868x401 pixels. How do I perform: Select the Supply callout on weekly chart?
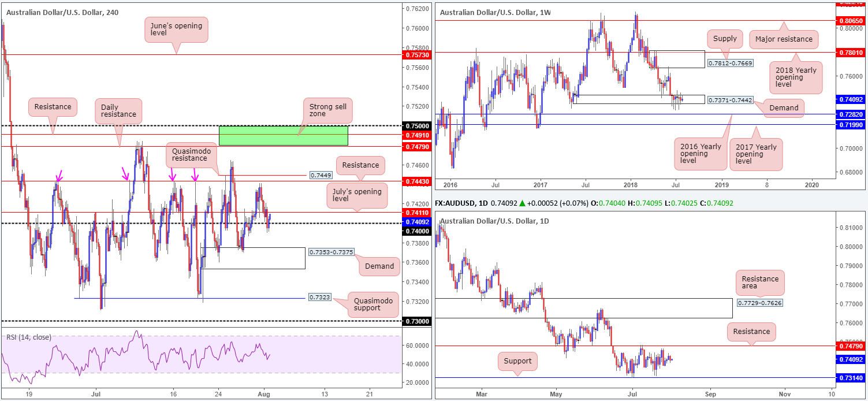(725, 39)
